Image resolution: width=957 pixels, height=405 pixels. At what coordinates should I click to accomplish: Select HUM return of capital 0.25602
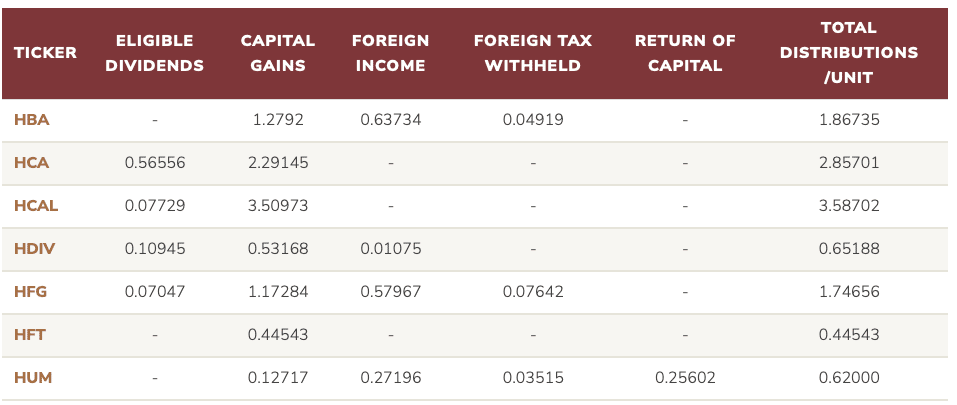(x=685, y=378)
